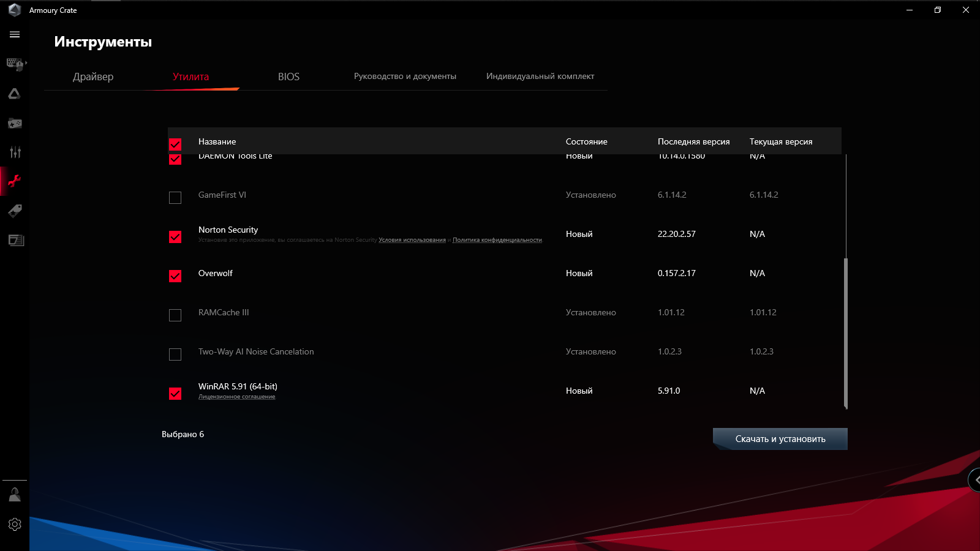
Task: Expand the collapsed panel arrow on right edge
Action: click(x=974, y=480)
